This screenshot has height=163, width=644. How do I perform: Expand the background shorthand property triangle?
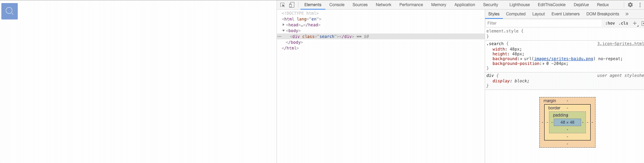(x=521, y=59)
